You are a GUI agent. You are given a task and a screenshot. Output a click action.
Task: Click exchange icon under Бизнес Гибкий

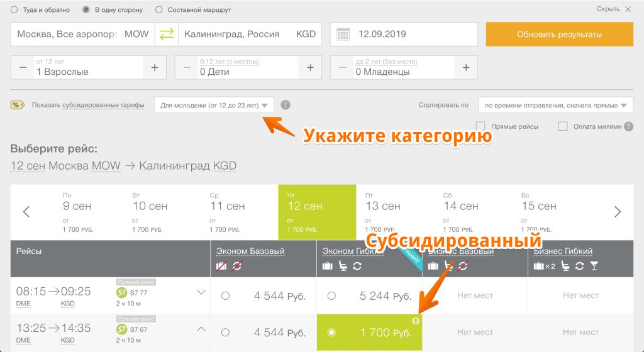tap(579, 266)
